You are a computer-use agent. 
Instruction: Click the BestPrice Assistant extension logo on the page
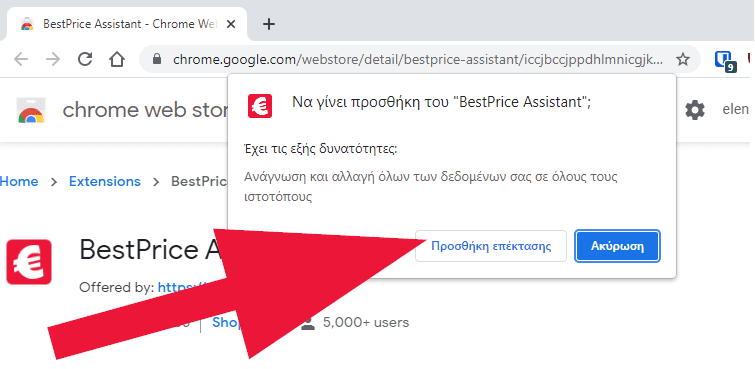tap(29, 262)
